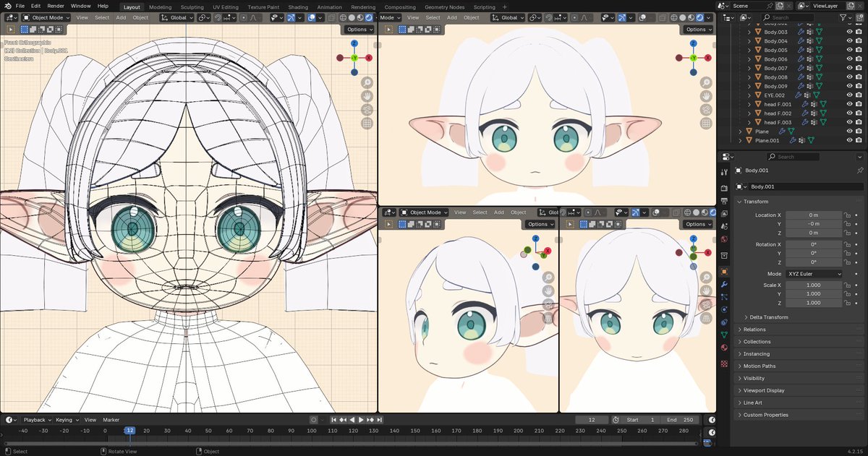Click the pan hand gizmo in front viewport

367,96
